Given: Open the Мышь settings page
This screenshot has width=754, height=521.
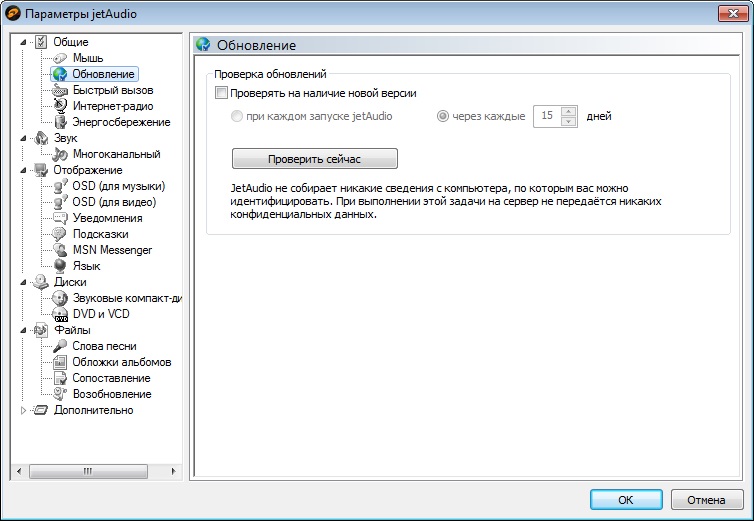Looking at the screenshot, I should (88, 58).
